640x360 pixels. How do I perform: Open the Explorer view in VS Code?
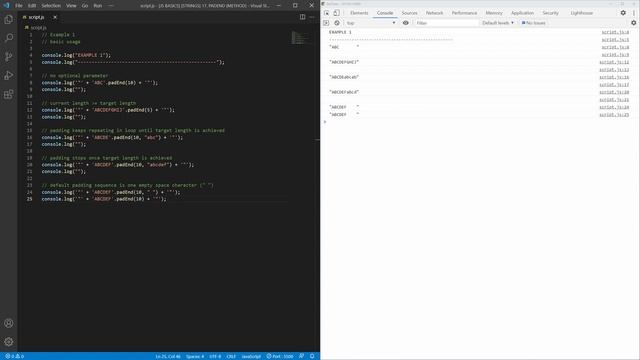[9, 19]
